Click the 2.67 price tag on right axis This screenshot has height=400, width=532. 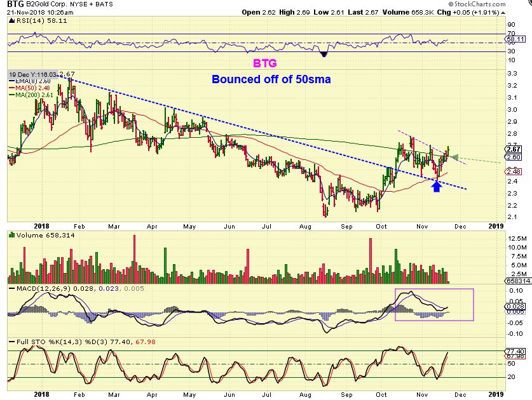(514, 149)
